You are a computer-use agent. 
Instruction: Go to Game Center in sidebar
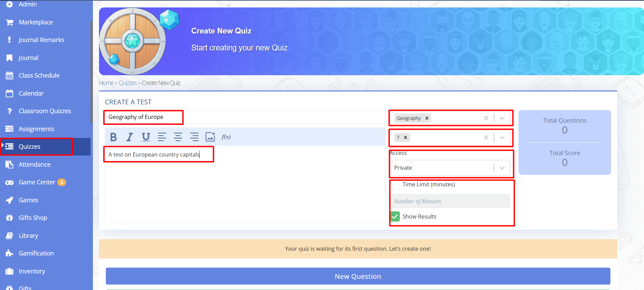point(37,182)
